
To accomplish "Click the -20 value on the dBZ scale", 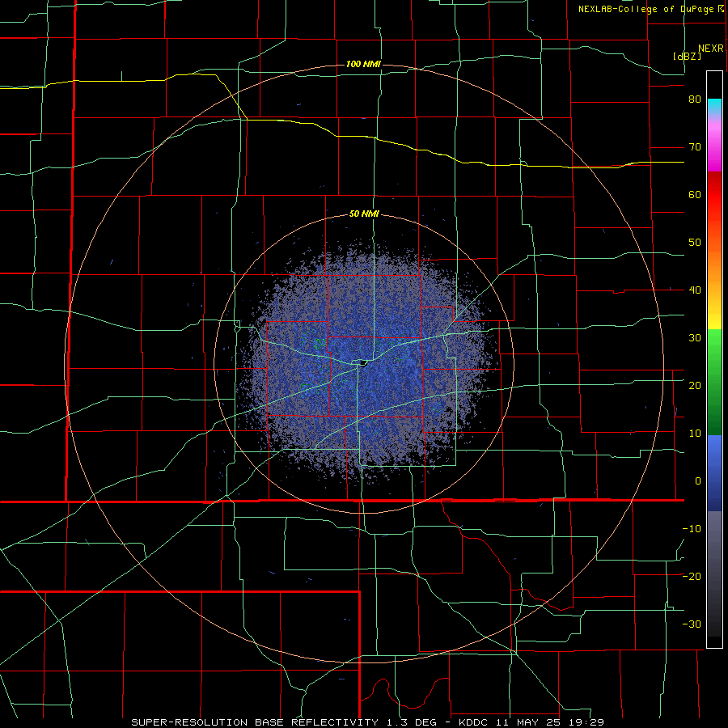I will 692,576.
